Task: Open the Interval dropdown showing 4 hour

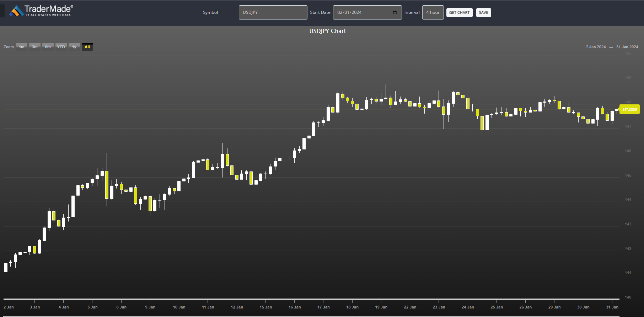Action: pos(433,12)
